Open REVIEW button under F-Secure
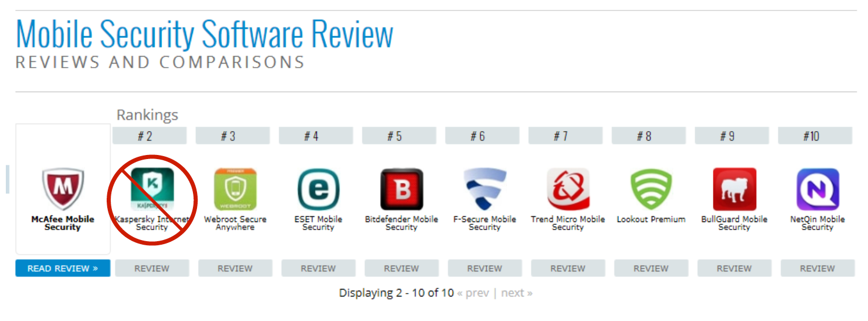The height and width of the screenshot is (321, 868). tap(485, 269)
